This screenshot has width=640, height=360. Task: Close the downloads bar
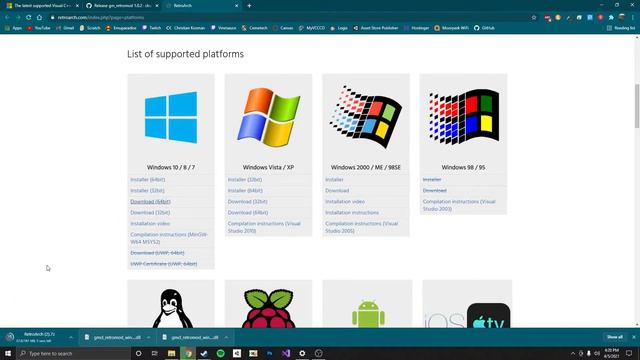(x=633, y=337)
